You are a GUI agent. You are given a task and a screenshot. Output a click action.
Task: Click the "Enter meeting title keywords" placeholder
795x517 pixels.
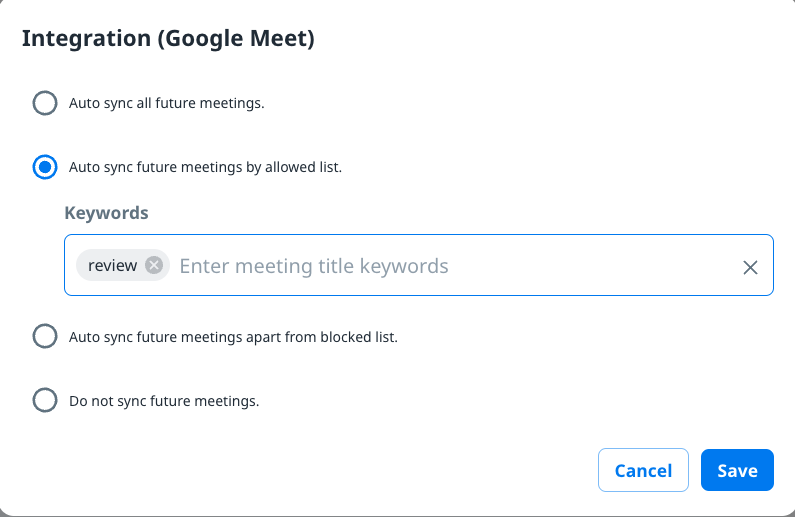coord(314,266)
